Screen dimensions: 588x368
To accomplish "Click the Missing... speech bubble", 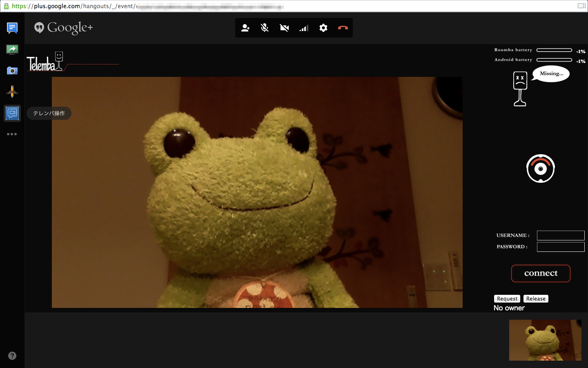I will [x=551, y=74].
